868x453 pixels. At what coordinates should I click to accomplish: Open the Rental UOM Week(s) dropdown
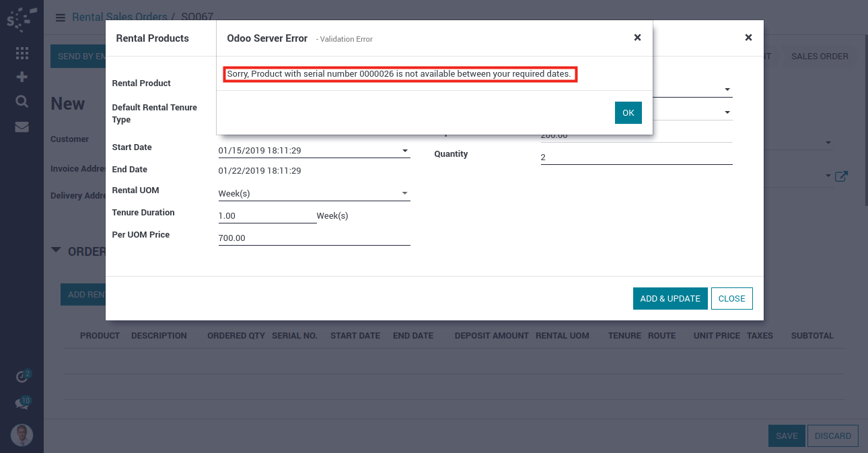pos(405,194)
